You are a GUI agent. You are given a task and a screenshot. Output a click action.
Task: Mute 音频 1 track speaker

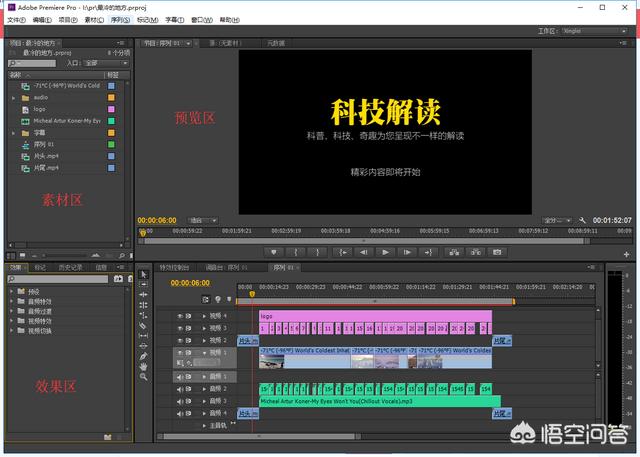(x=180, y=377)
